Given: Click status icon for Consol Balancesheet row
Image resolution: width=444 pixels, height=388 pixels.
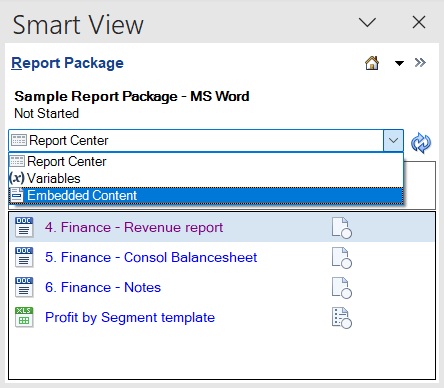Looking at the screenshot, I should click(342, 258).
